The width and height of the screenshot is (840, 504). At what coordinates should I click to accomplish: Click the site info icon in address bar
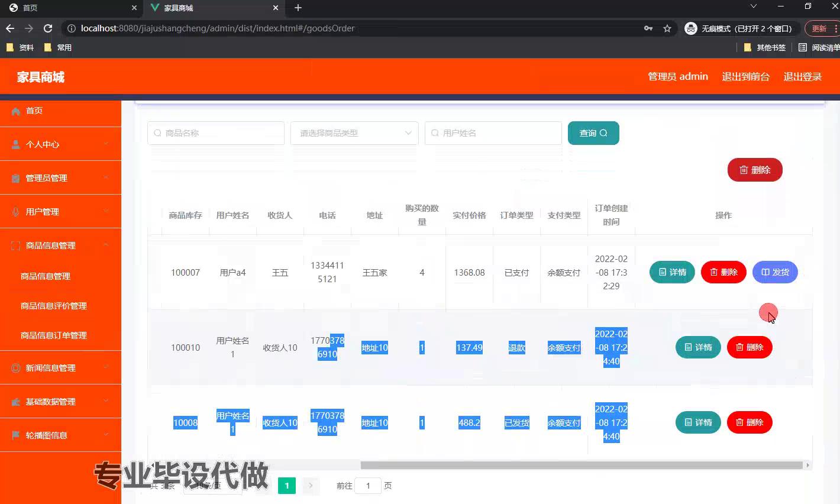(x=71, y=28)
